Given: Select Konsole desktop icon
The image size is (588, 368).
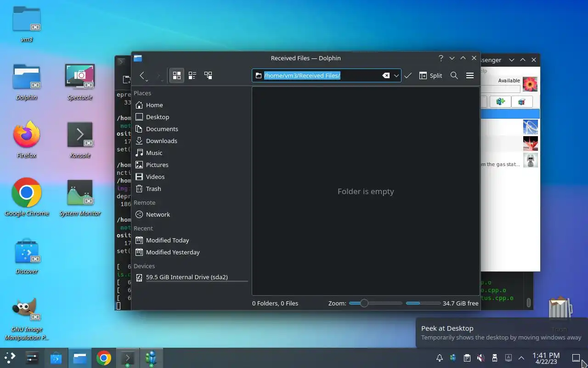Looking at the screenshot, I should coord(80,140).
